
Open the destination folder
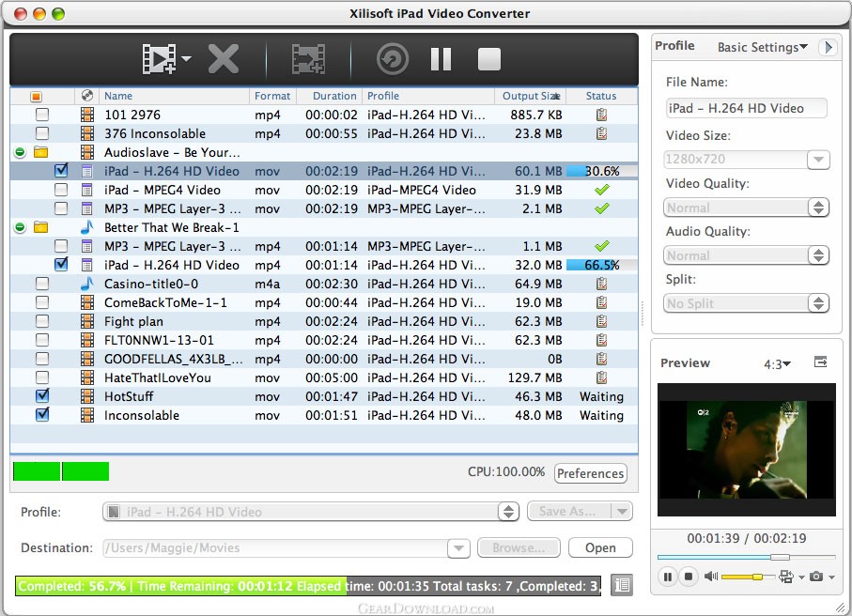pos(600,547)
